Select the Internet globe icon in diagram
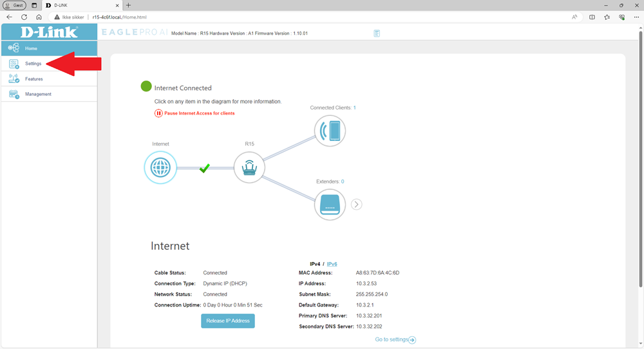The height and width of the screenshot is (349, 644). point(160,167)
